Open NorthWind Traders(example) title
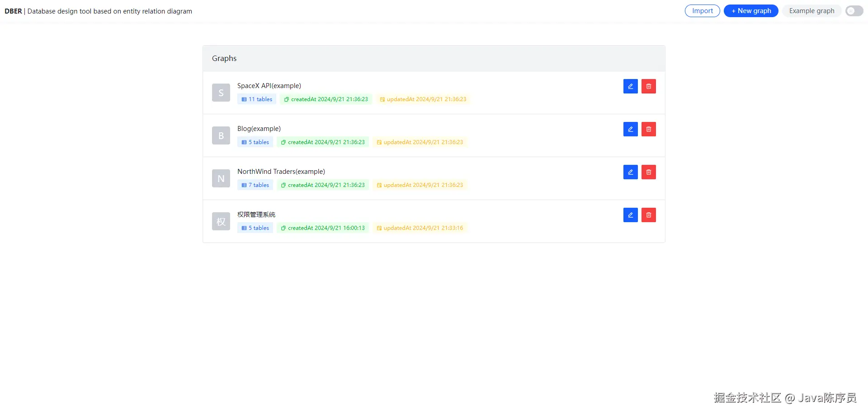The width and height of the screenshot is (868, 415). (281, 172)
